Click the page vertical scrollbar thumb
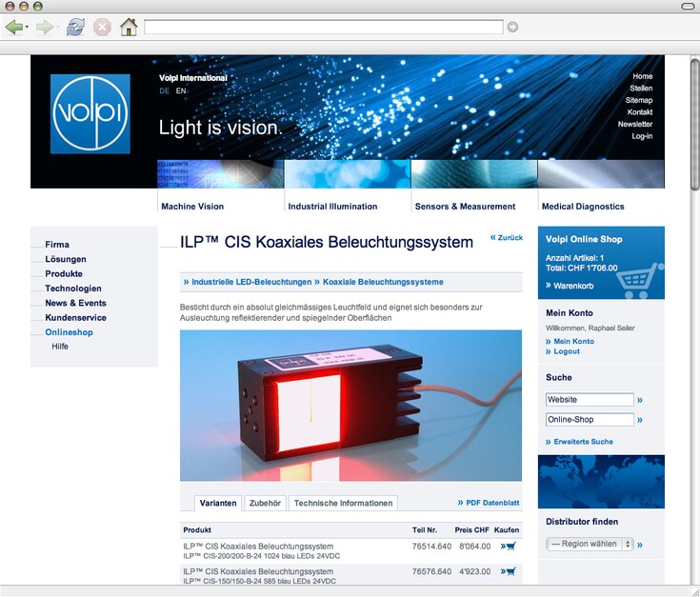This screenshot has width=700, height=597. pos(694,125)
